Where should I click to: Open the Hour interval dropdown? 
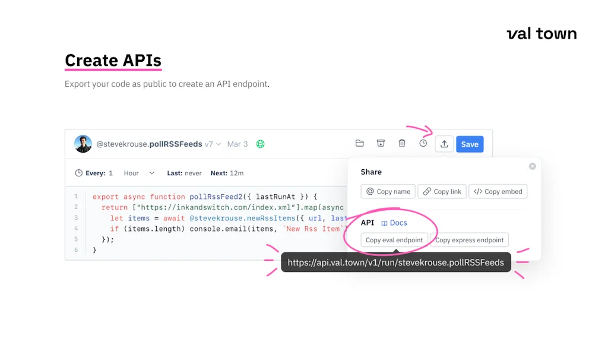tap(139, 173)
